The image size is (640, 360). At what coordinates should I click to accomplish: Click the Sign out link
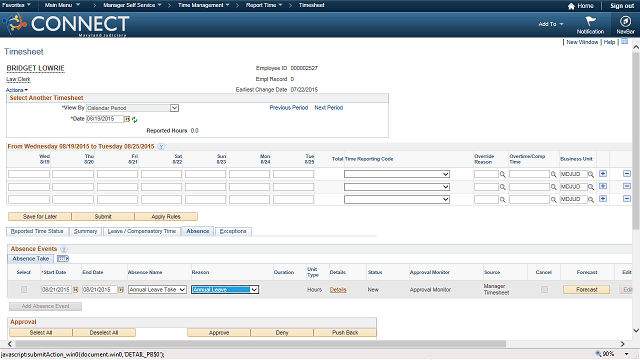click(x=622, y=6)
